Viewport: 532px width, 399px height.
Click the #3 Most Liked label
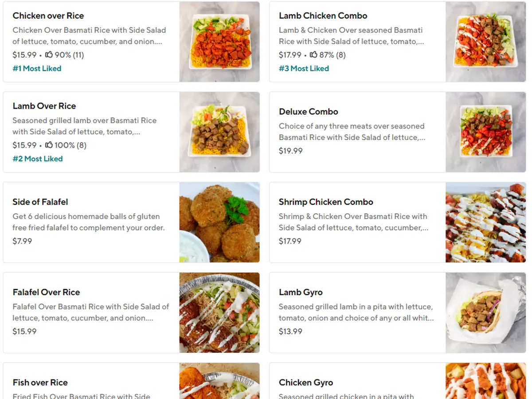[x=304, y=68]
